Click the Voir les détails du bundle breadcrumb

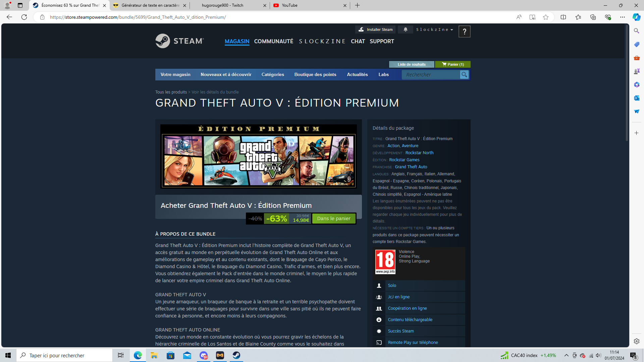point(215,92)
